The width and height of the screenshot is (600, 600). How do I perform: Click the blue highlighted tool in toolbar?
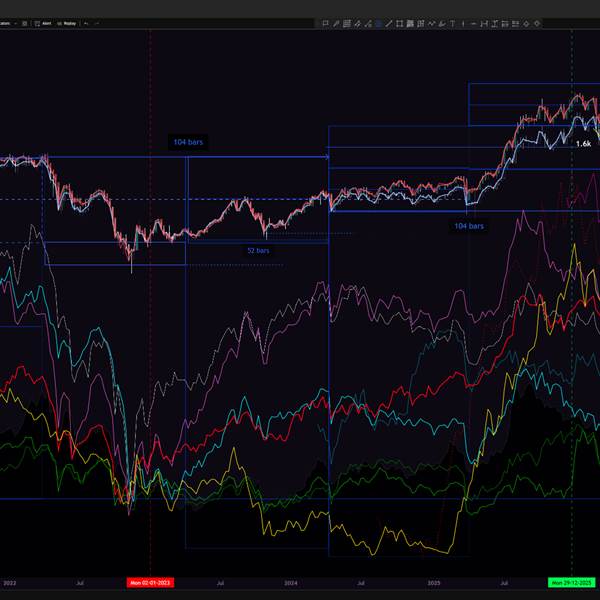click(379, 24)
